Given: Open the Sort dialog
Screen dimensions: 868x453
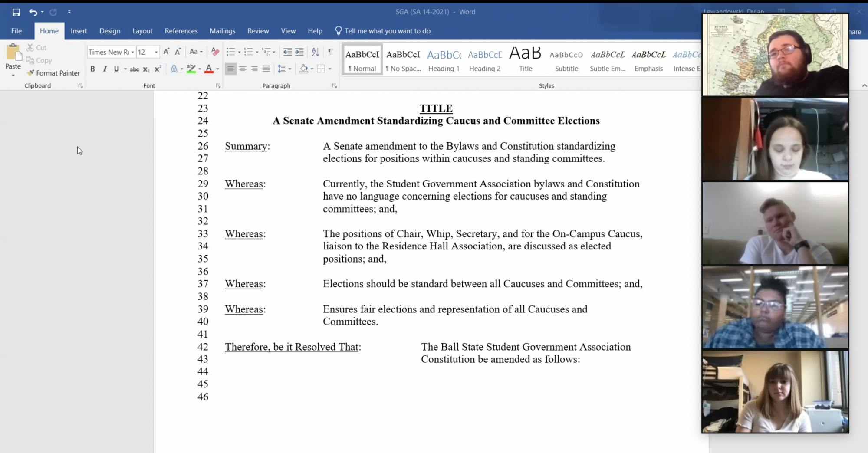Looking at the screenshot, I should tap(315, 52).
